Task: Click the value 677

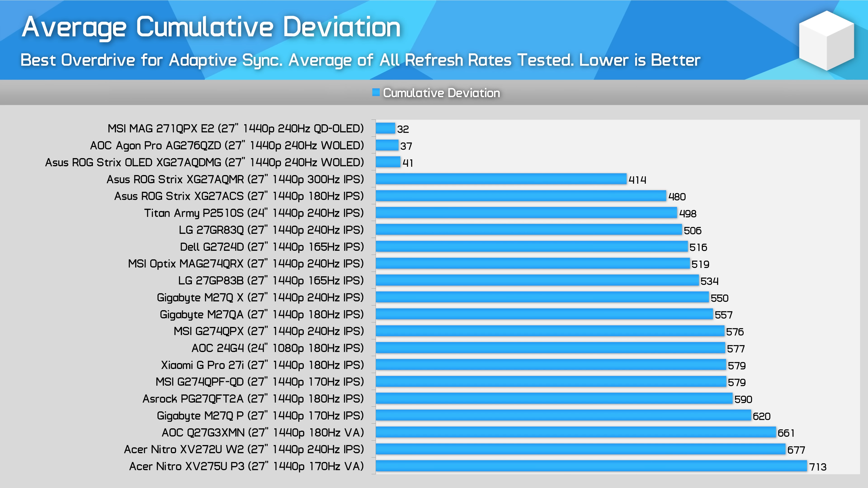Action: (796, 450)
